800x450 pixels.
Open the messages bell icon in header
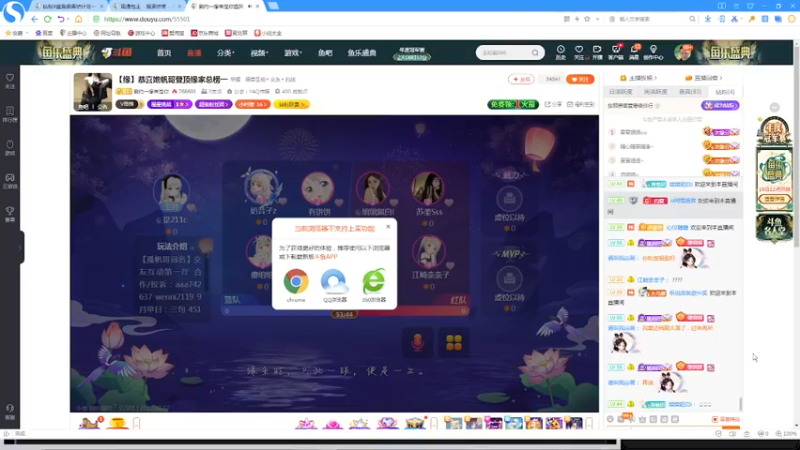click(634, 52)
